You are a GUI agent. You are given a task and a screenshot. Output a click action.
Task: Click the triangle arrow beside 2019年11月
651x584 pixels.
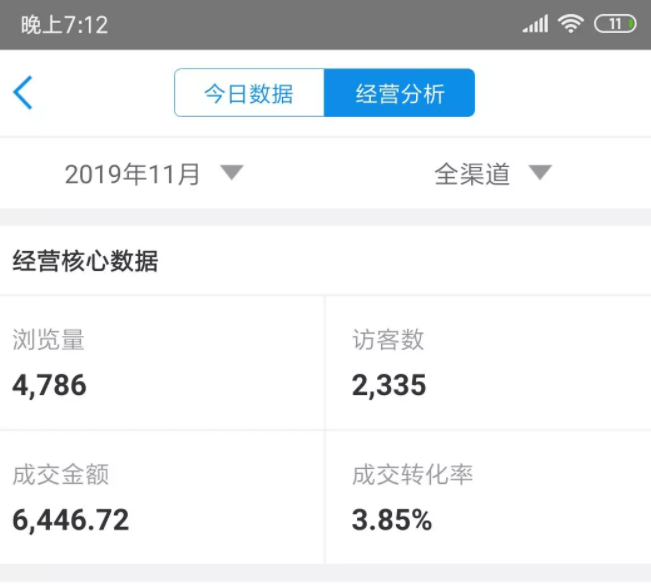[231, 173]
